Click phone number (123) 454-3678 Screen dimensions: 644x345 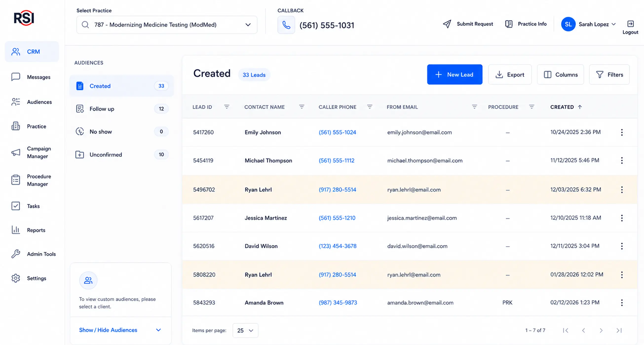[338, 246]
